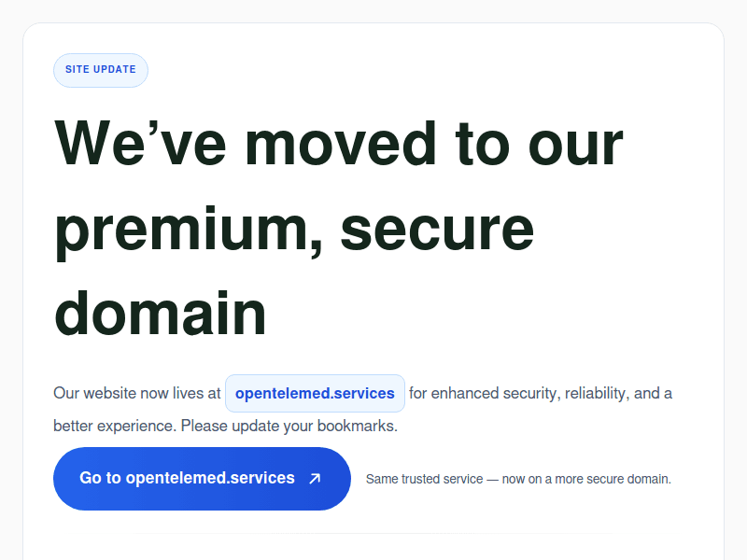Click the 'Same trusted service' note text
747x560 pixels.
click(x=519, y=479)
